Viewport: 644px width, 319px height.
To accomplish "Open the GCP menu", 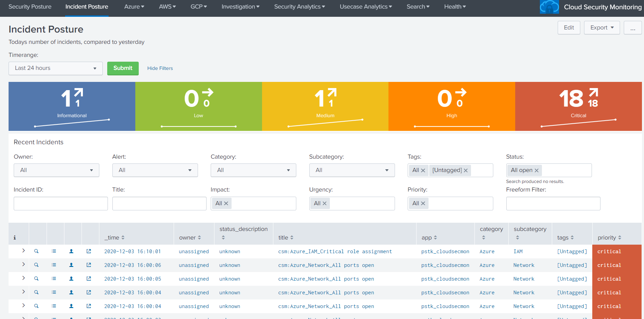I will [x=199, y=7].
